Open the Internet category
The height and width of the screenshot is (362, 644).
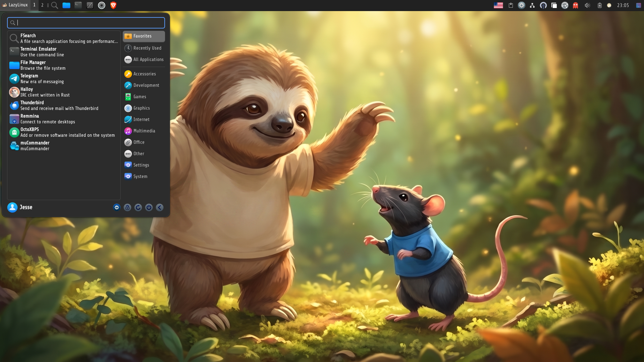[x=144, y=119]
